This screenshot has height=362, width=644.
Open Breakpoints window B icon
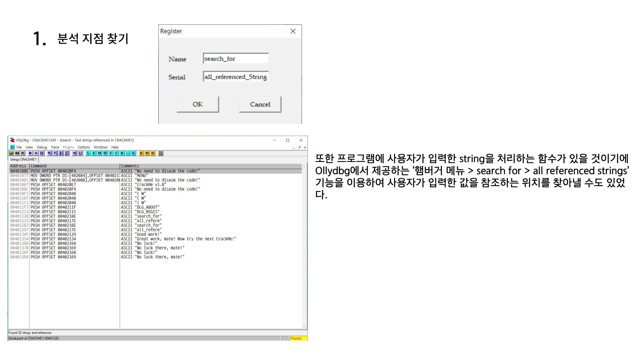(x=141, y=153)
